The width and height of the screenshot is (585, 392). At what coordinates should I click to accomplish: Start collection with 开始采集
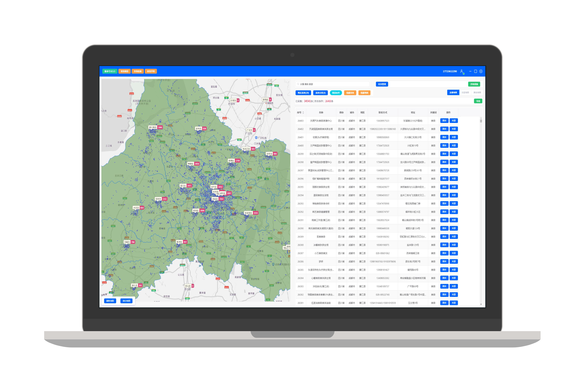(474, 84)
